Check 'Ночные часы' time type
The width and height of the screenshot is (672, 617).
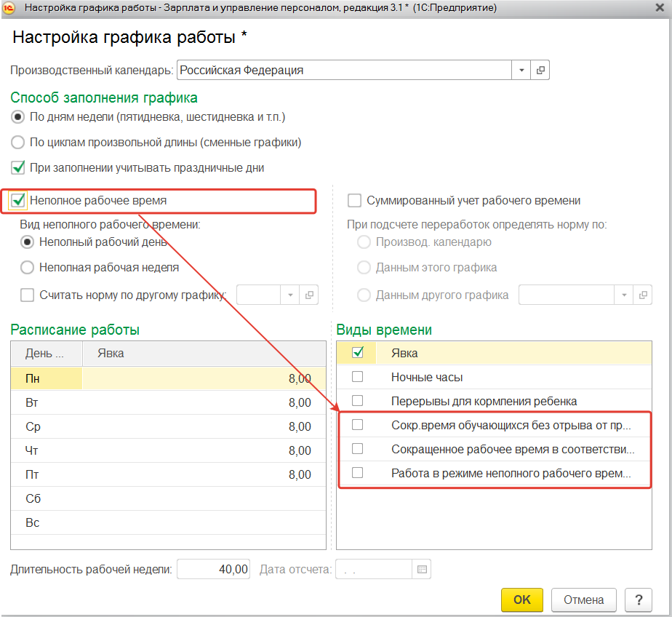(357, 377)
